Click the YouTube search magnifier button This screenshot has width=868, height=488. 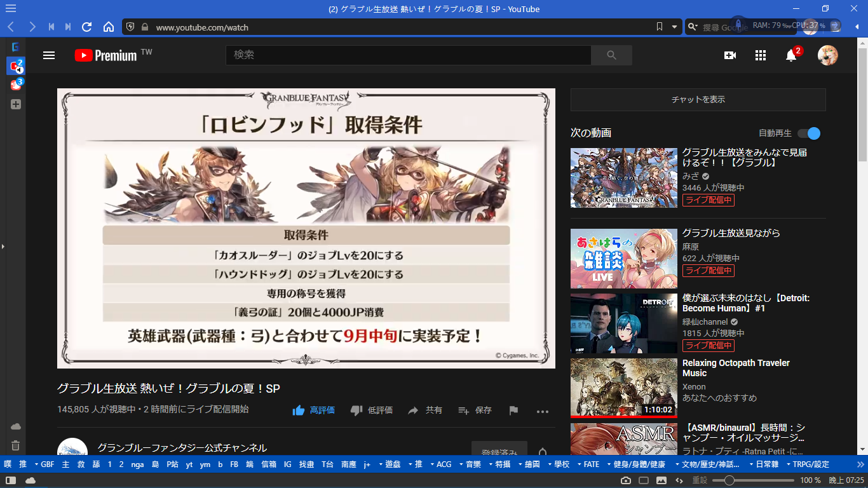coord(611,55)
